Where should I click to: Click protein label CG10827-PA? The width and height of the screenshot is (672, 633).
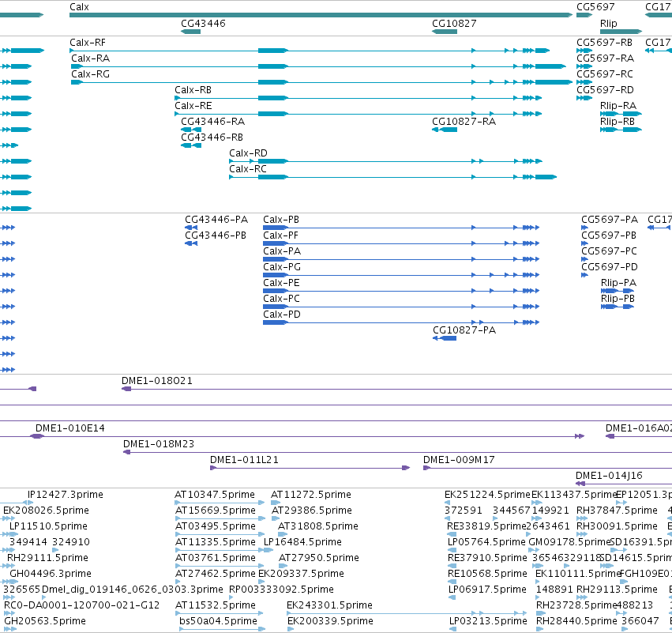pyautogui.click(x=464, y=330)
